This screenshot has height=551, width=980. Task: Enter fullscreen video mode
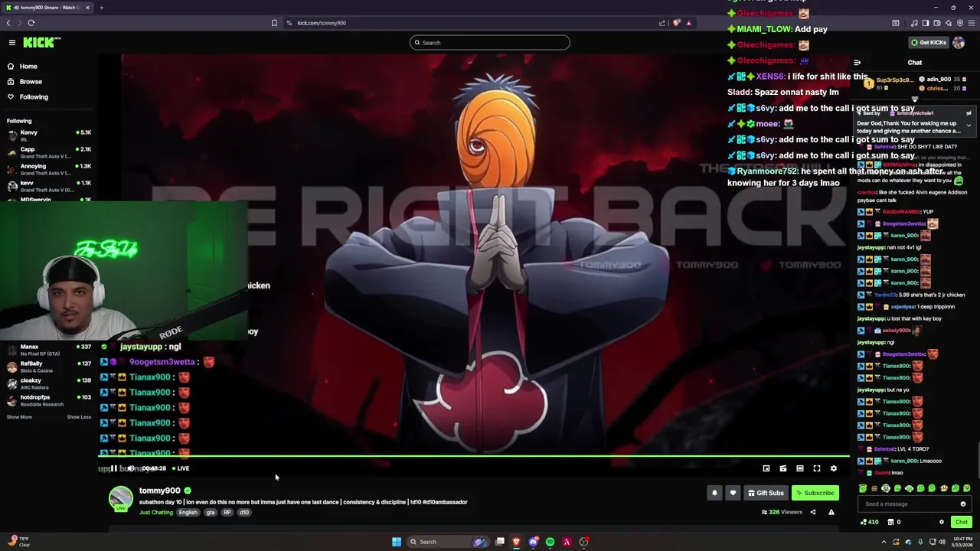[817, 468]
